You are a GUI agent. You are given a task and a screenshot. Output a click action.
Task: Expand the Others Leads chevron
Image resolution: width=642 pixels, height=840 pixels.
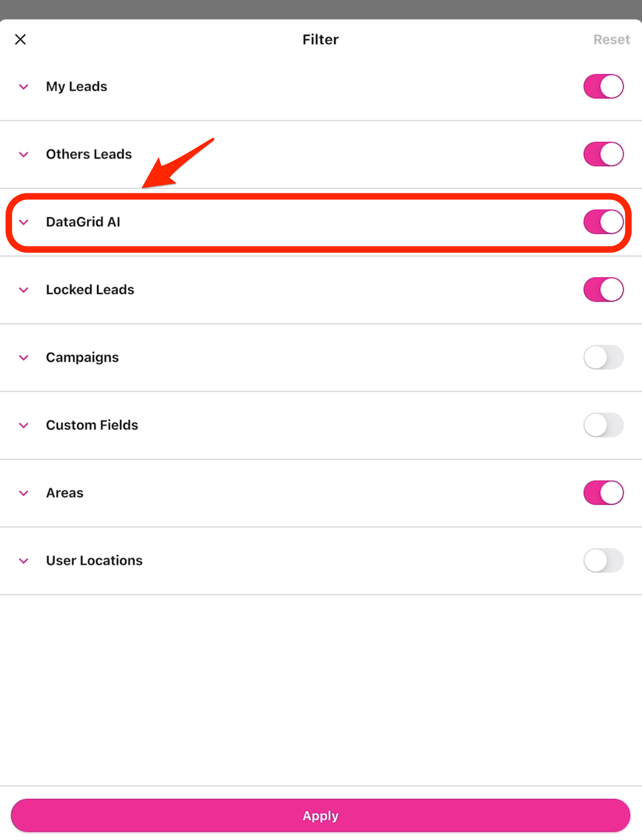click(x=24, y=154)
